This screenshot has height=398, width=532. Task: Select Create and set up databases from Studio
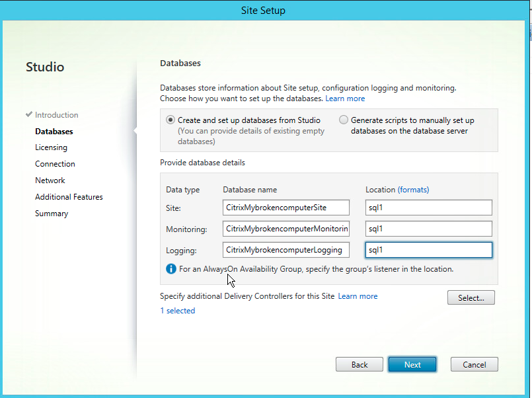point(171,120)
